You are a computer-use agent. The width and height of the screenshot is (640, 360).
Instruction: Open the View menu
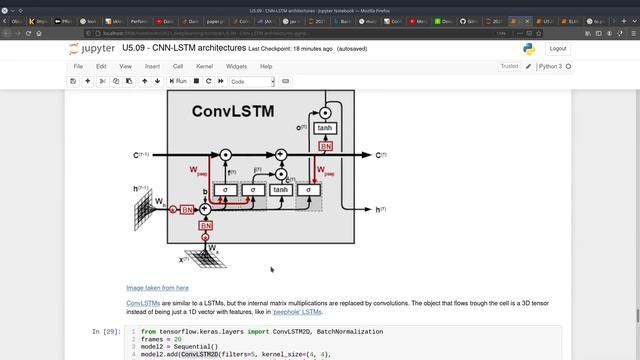[125, 66]
